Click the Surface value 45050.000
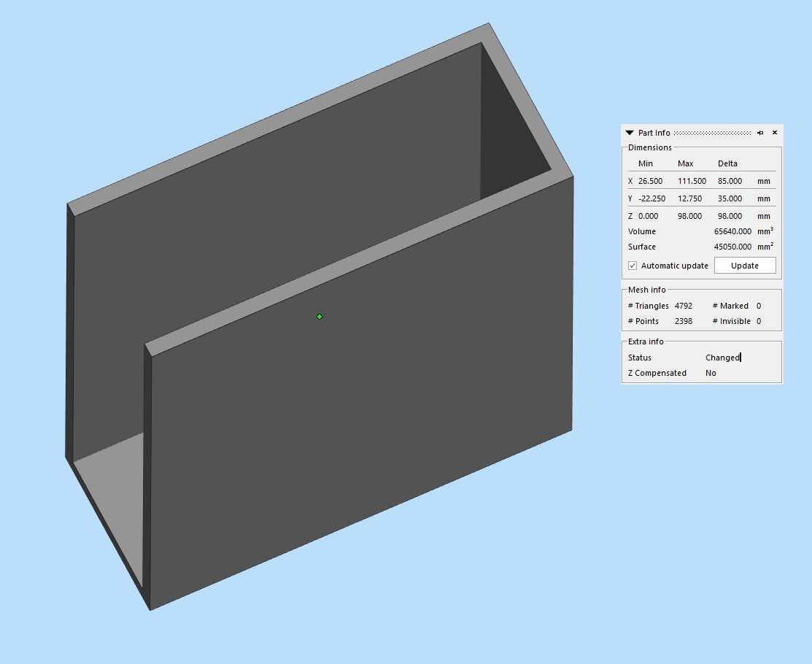This screenshot has height=664, width=812. (x=732, y=247)
